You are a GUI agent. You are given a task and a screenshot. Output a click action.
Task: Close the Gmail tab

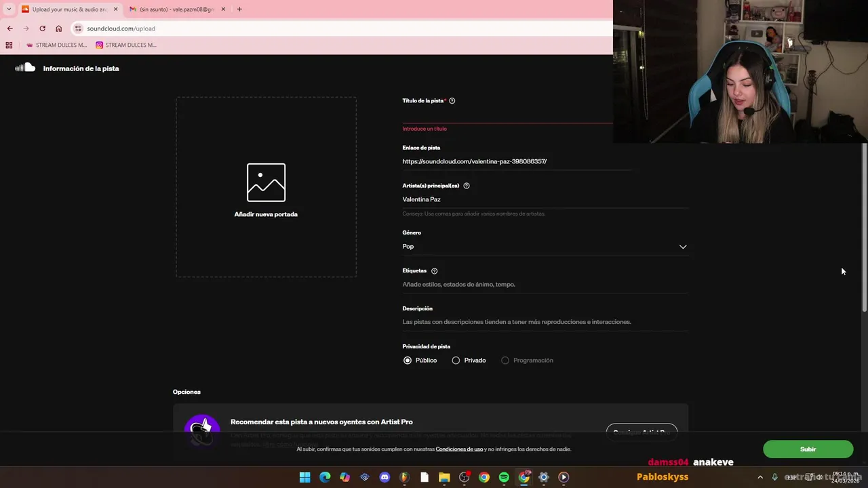(x=223, y=9)
